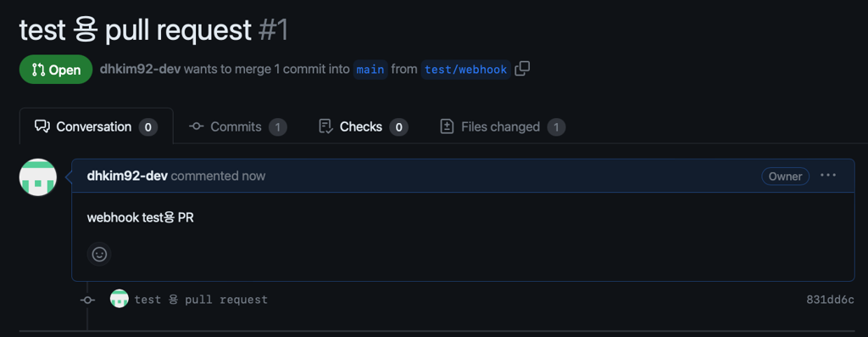Click the commit node icon on timeline
This screenshot has height=337, width=868.
(87, 300)
